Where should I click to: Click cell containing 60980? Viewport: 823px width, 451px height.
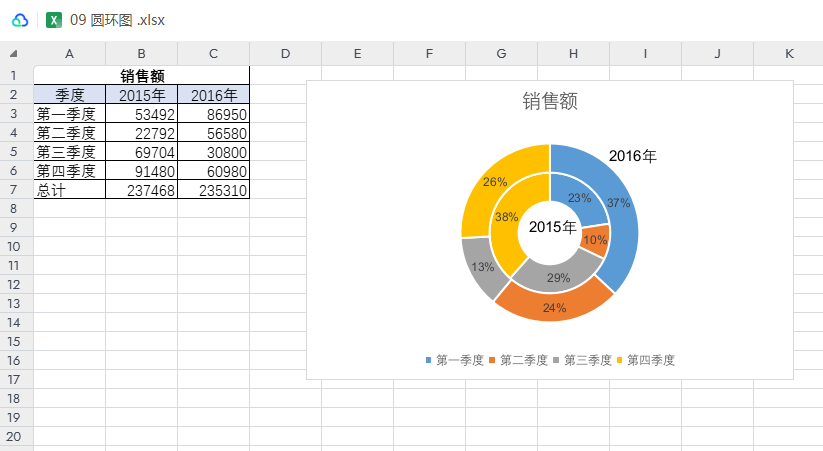pos(213,171)
